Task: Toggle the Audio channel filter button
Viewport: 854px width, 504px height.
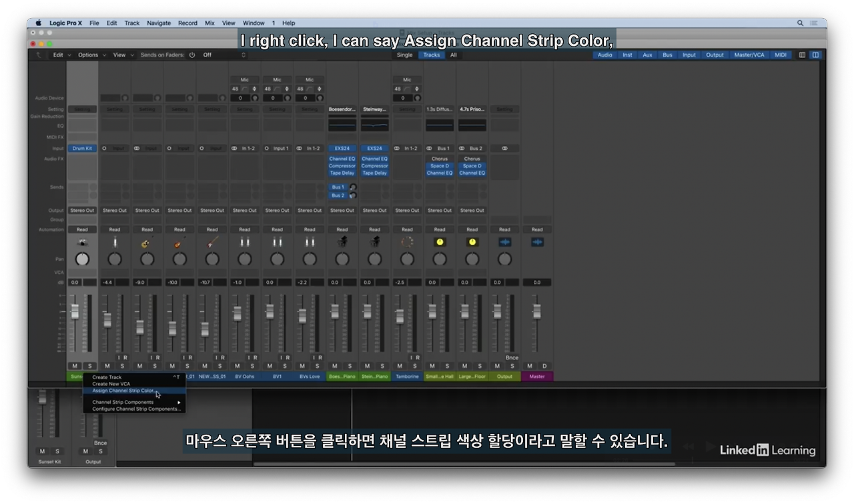Action: click(x=604, y=55)
